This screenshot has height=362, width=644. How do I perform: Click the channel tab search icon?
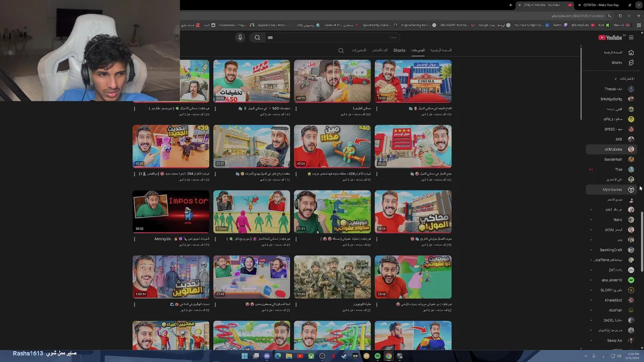point(341,50)
